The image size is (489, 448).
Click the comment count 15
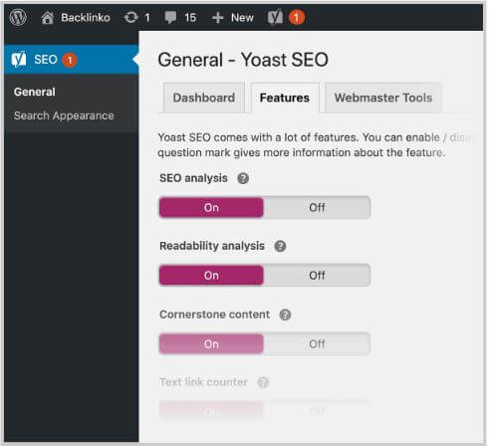190,18
